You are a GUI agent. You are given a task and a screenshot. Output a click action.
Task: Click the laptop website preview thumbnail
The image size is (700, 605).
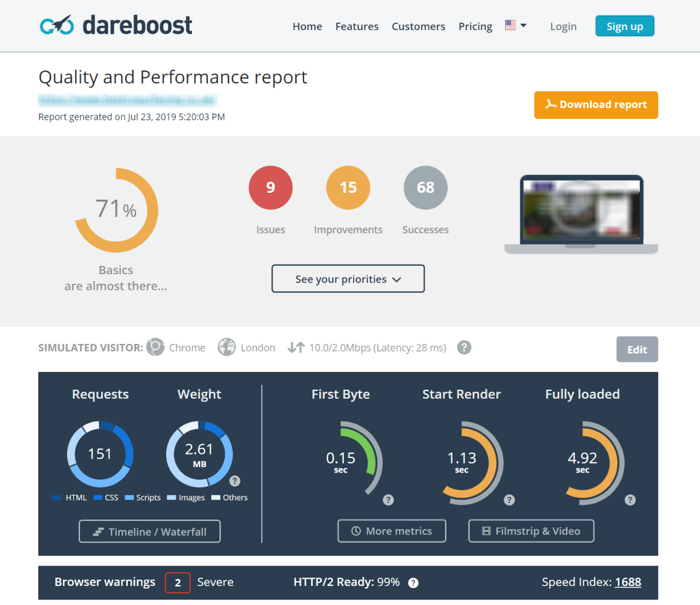580,209
